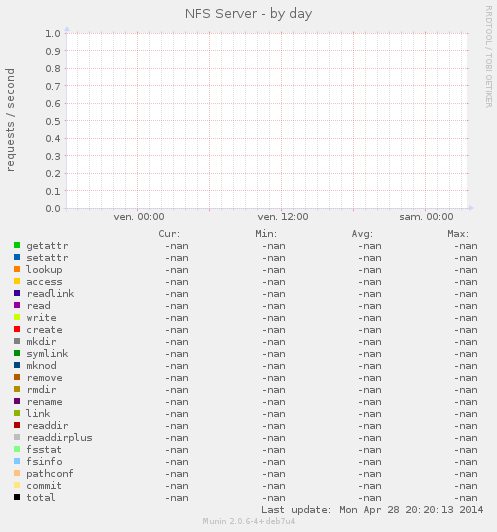Select the mkdir legend label
This screenshot has height=532, width=497.
41,342
